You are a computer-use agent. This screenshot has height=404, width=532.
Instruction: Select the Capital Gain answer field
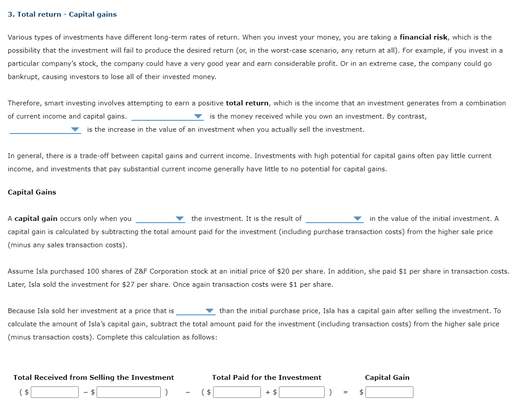point(390,392)
